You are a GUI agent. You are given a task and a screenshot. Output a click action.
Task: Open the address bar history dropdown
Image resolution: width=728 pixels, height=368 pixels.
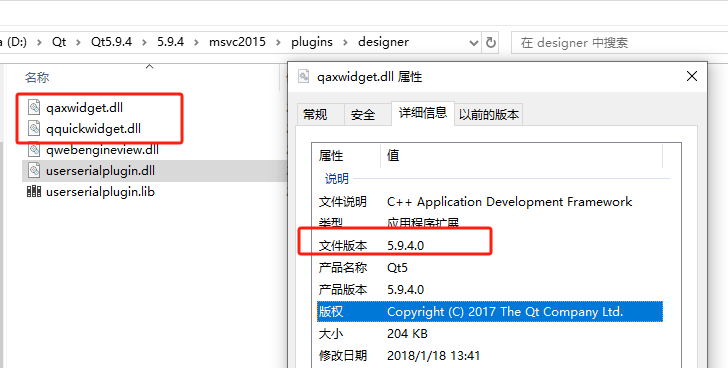point(474,43)
